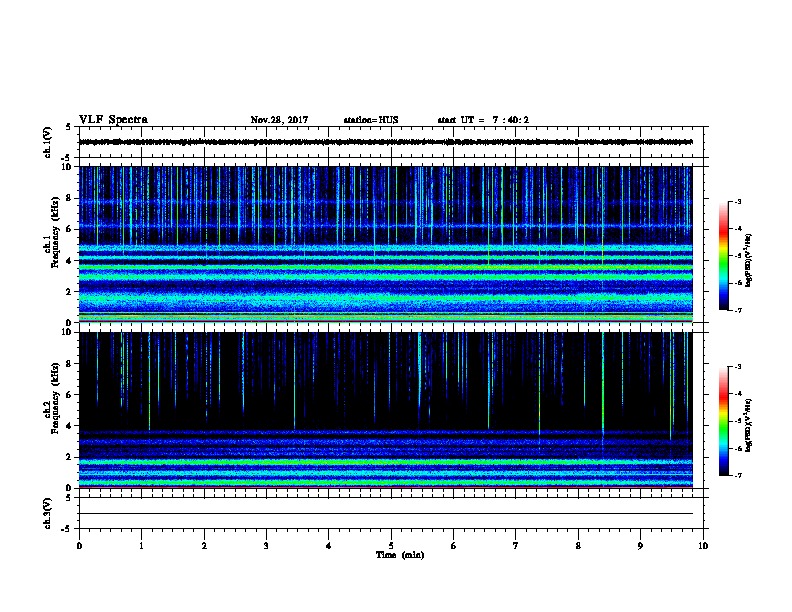Select the "Nov.28, 2017" date label
This screenshot has height=612, width=792.
[279, 120]
